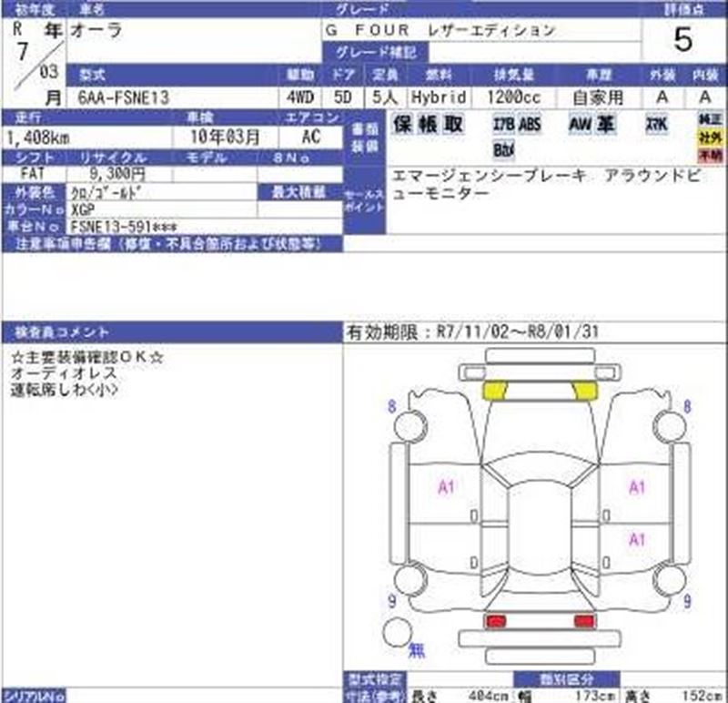Click the 最大積載 label

pos(298,192)
